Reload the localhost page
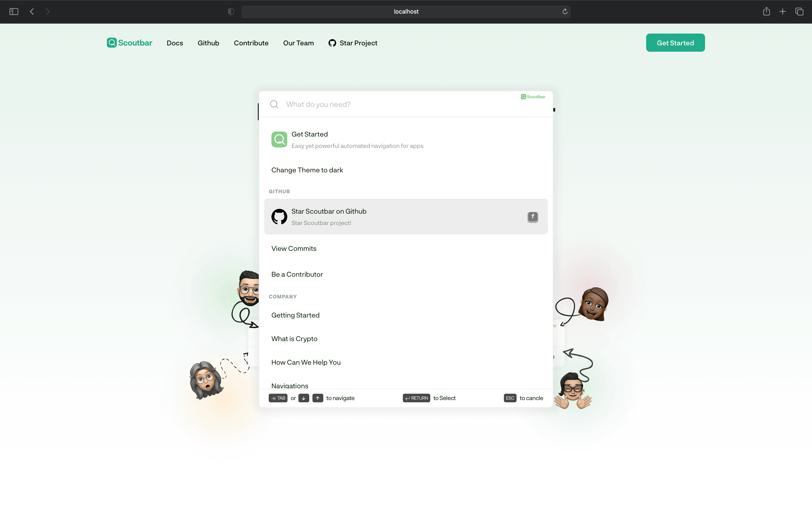Screen dimensions: 812x508 pos(565,11)
